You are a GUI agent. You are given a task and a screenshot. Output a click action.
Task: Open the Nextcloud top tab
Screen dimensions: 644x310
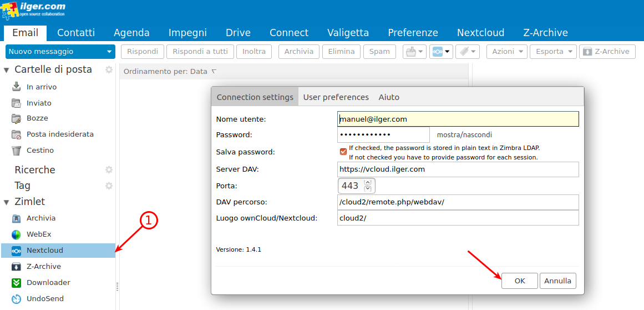480,33
